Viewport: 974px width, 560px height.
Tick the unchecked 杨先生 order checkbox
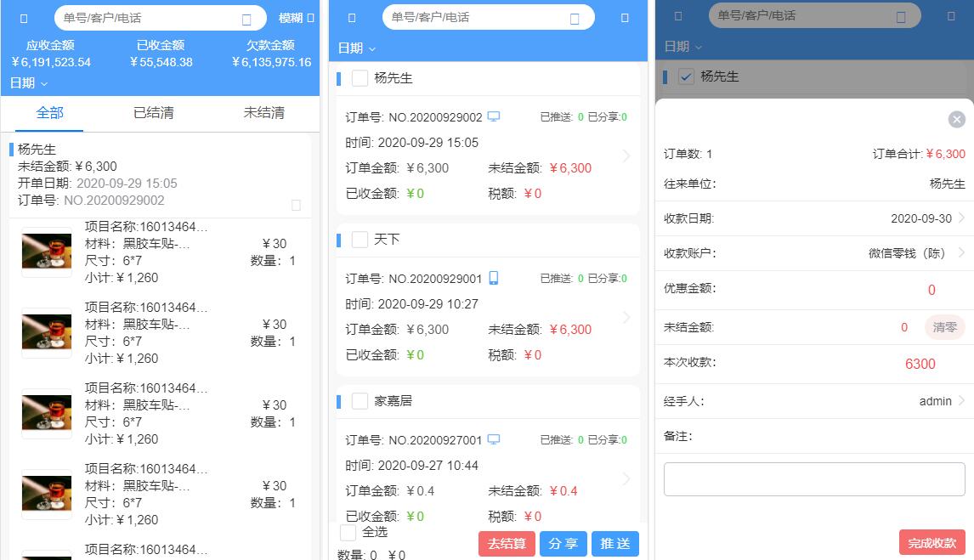point(360,78)
